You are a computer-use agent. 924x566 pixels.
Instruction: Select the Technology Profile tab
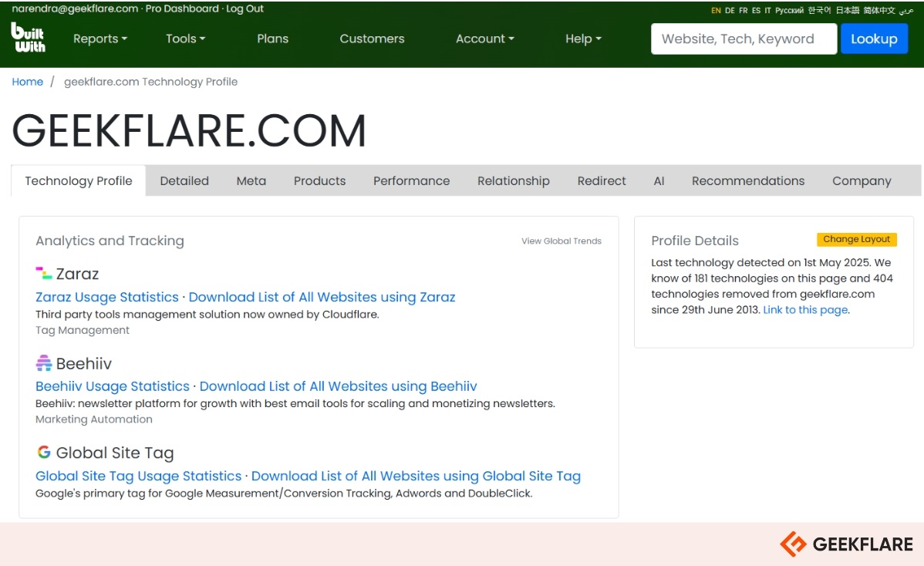tap(79, 180)
